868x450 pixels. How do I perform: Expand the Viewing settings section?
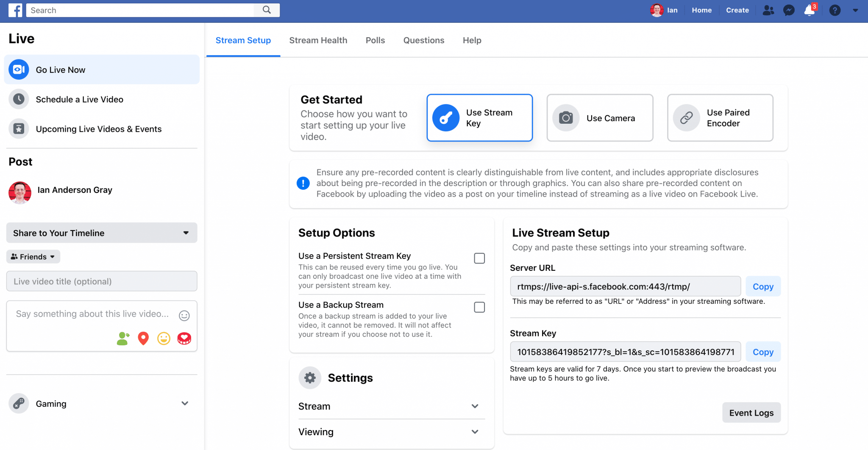click(391, 432)
